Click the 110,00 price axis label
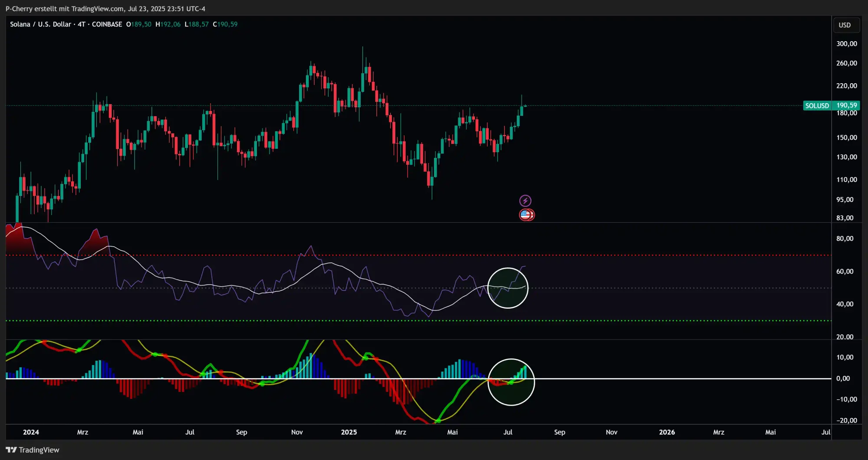Image resolution: width=868 pixels, height=460 pixels. point(847,179)
